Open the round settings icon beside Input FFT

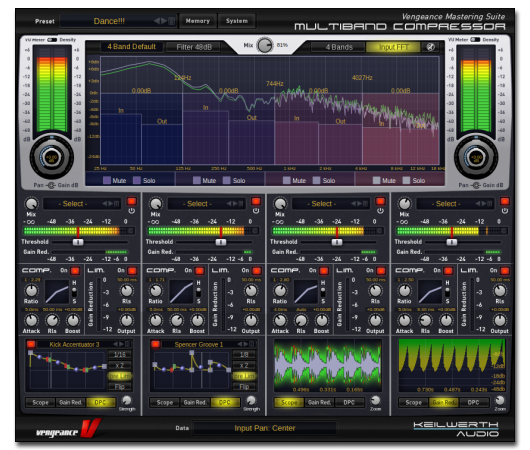coord(431,47)
